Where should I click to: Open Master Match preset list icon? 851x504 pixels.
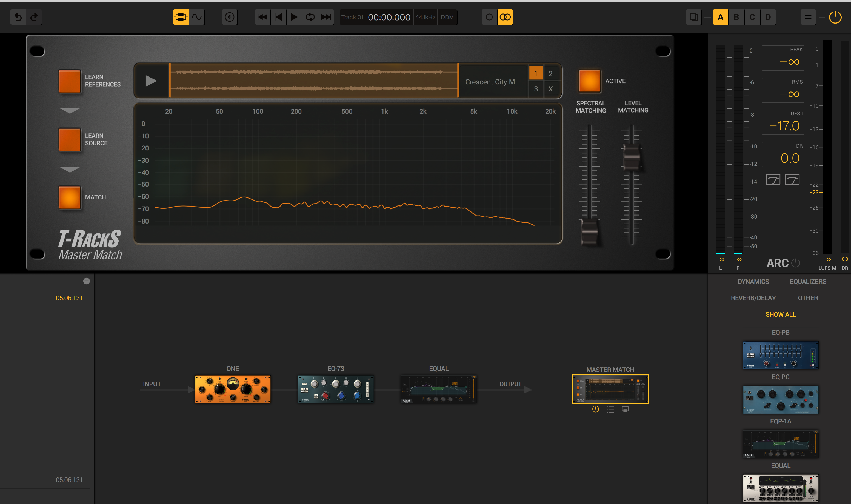610,409
